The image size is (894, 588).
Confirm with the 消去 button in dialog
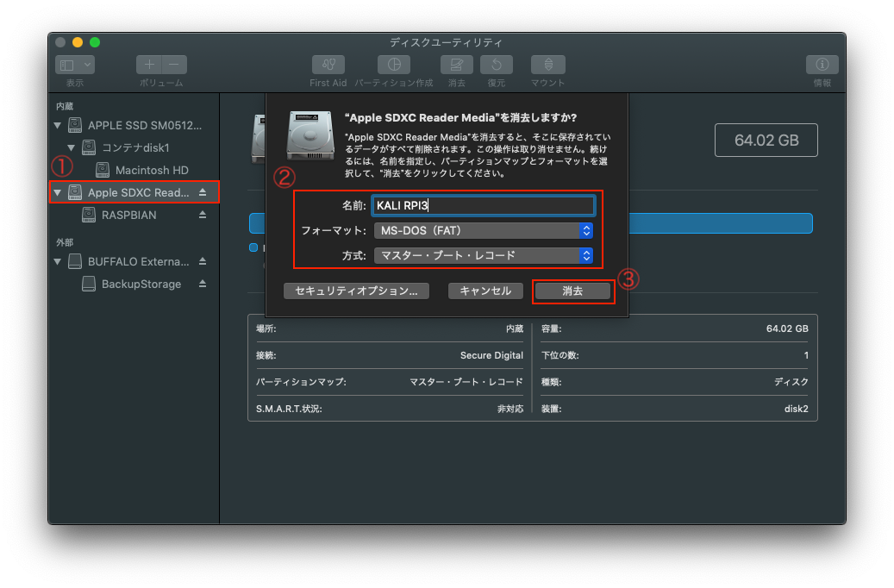coord(572,291)
